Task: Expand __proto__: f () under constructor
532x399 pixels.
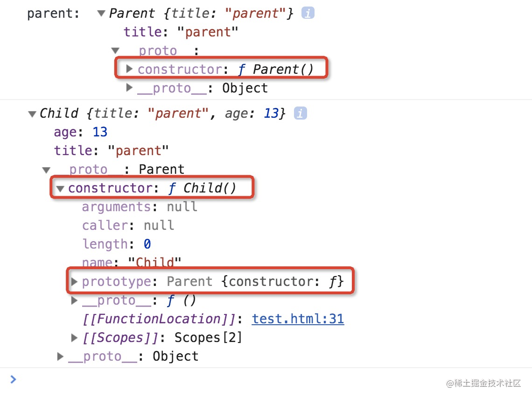Action: pos(74,300)
